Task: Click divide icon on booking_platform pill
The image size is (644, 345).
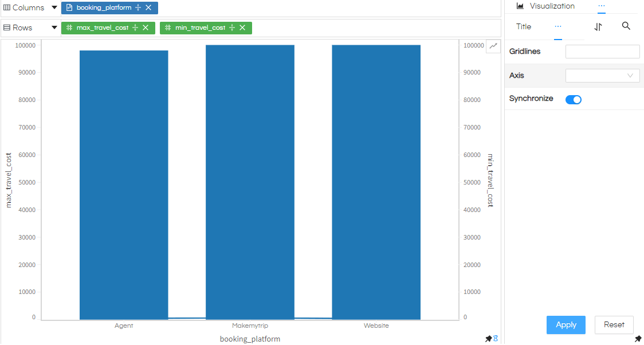Action: (138, 8)
